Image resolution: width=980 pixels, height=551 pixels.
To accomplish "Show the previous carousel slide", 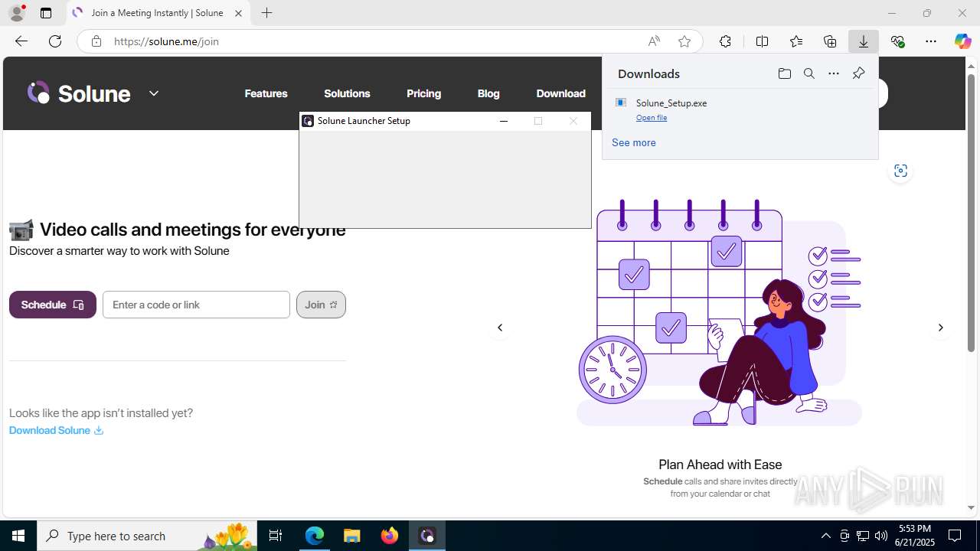I will click(x=500, y=328).
